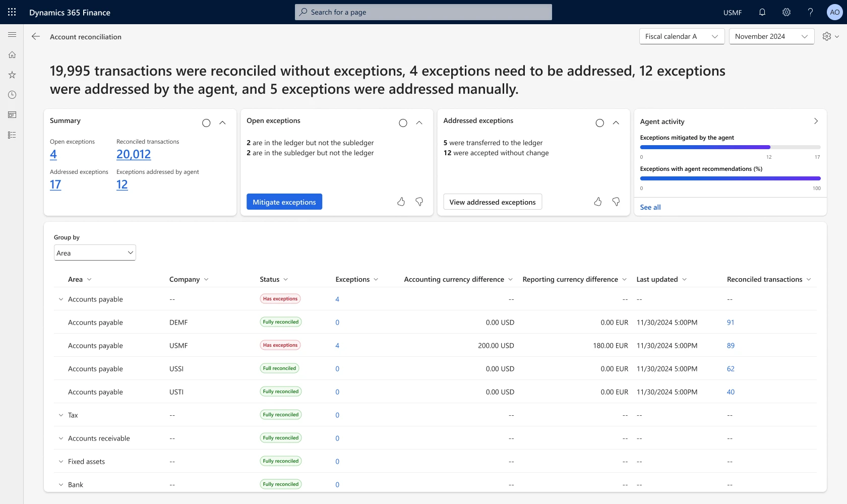The width and height of the screenshot is (847, 504).
Task: Collapse the Accounts payable group row
Action: coord(60,299)
